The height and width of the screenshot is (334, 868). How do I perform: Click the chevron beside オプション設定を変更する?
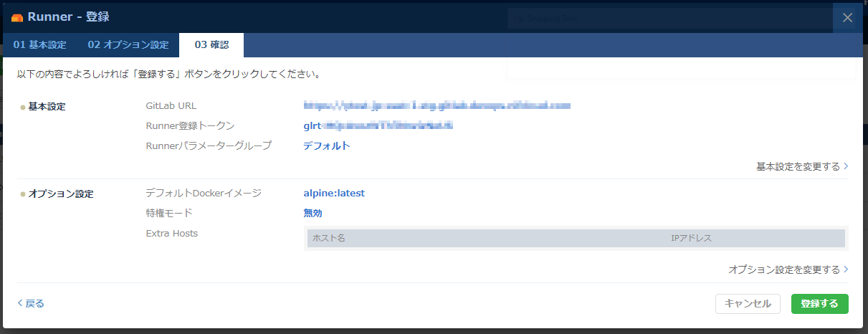click(846, 269)
